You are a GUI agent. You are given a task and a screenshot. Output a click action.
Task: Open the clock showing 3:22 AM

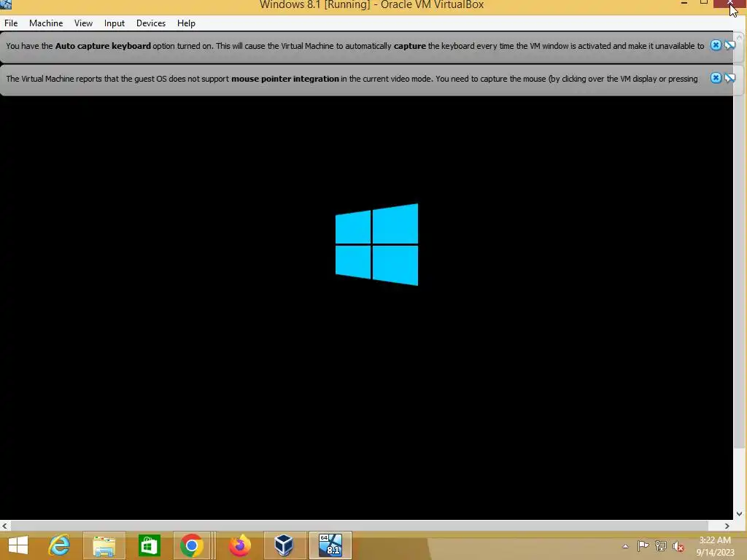pyautogui.click(x=715, y=546)
